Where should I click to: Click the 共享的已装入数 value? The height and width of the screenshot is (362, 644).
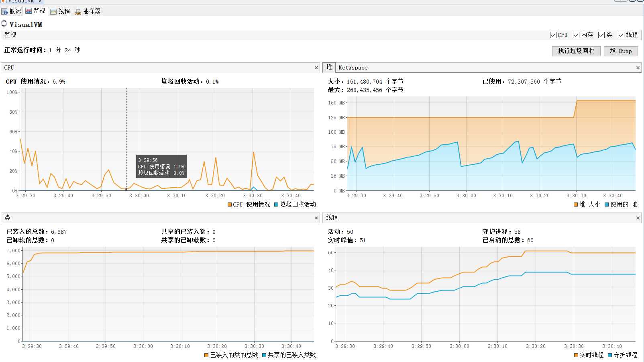(214, 232)
